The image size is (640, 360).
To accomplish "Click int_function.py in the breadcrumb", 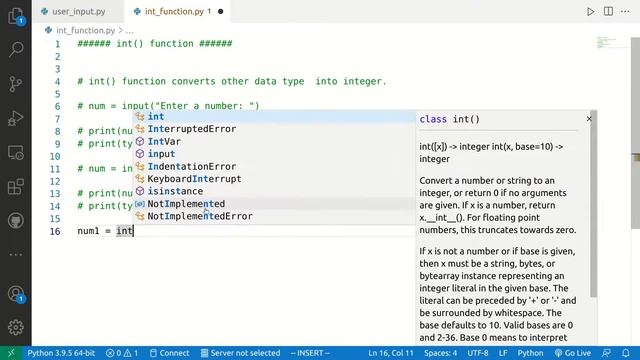I will pyautogui.click(x=85, y=30).
